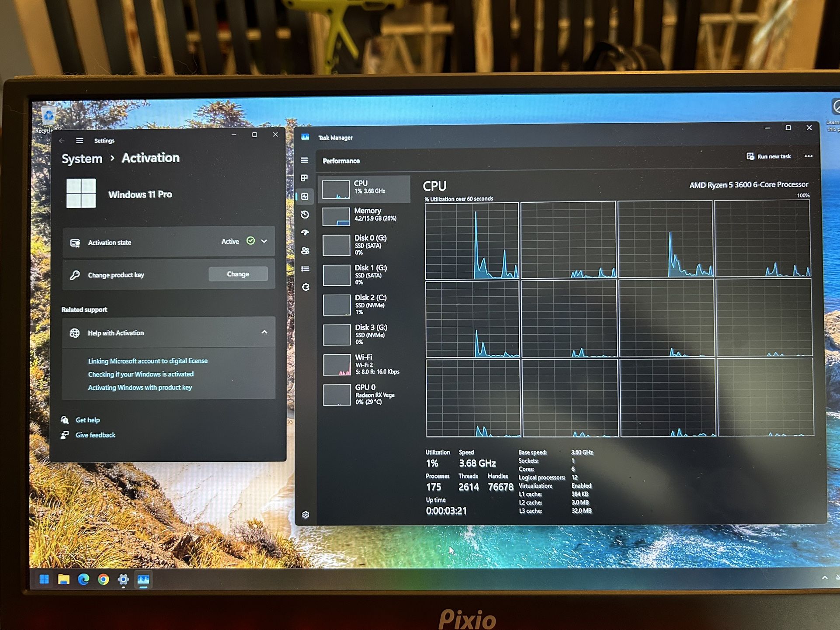The width and height of the screenshot is (840, 630).
Task: Select Memory in performance list
Action: click(365, 216)
